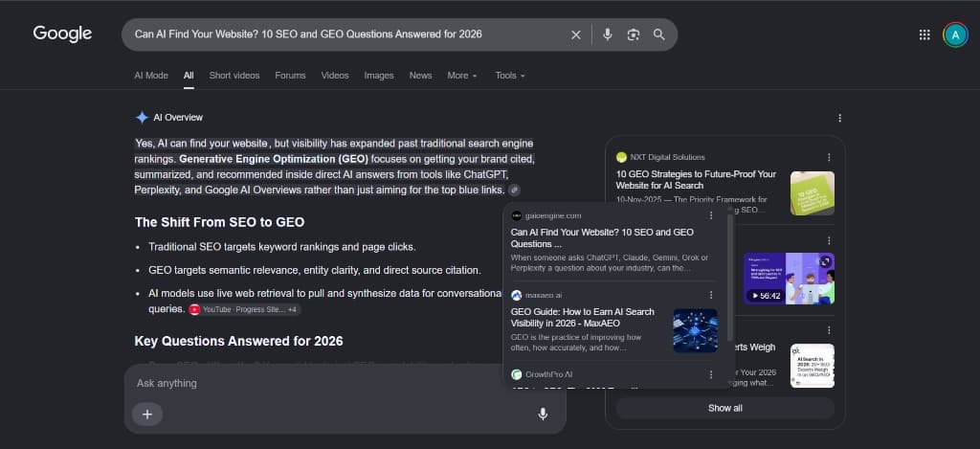Click 'Traditional SEO targets keyword rankings' bullet
This screenshot has height=449, width=980.
[x=282, y=247]
